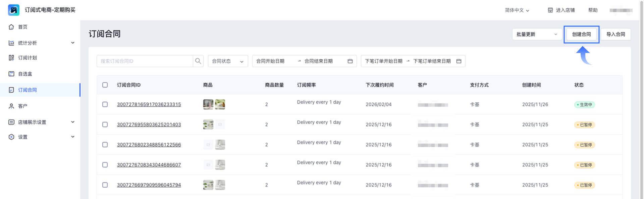This screenshot has height=199, width=644.
Task: Open contract link 3007276955803625201403
Action: [x=149, y=125]
